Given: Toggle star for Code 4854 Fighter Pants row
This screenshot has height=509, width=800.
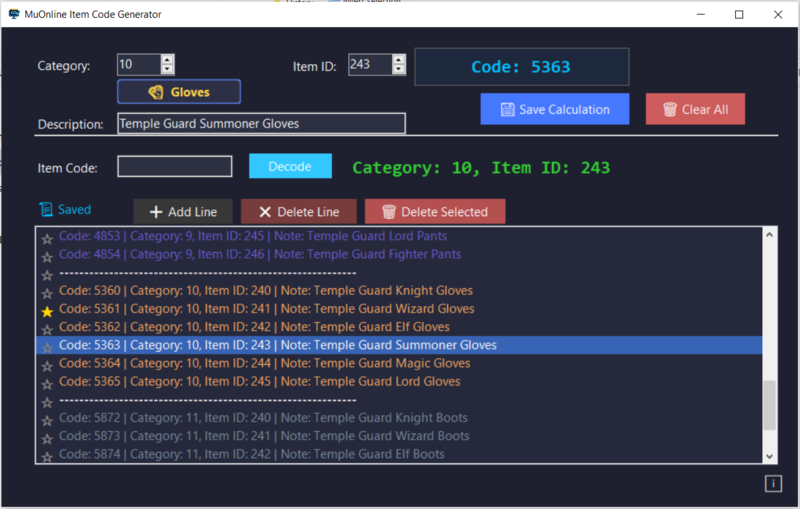Looking at the screenshot, I should point(47,257).
